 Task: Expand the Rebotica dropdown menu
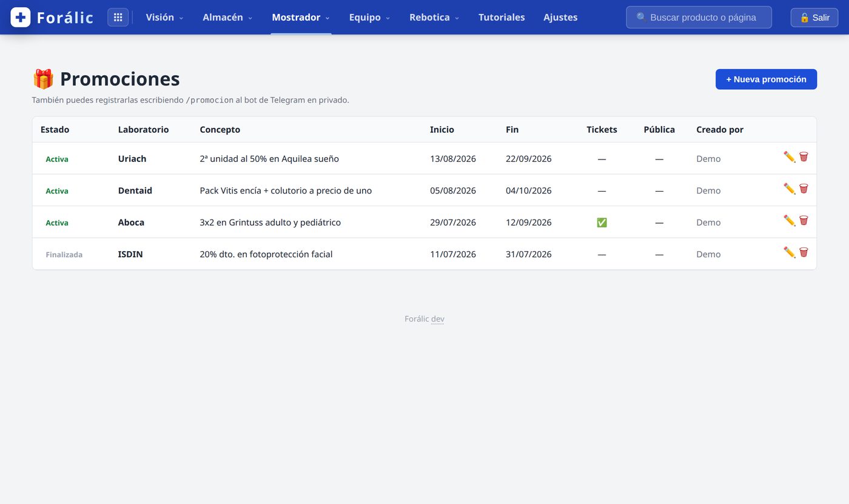click(x=434, y=17)
